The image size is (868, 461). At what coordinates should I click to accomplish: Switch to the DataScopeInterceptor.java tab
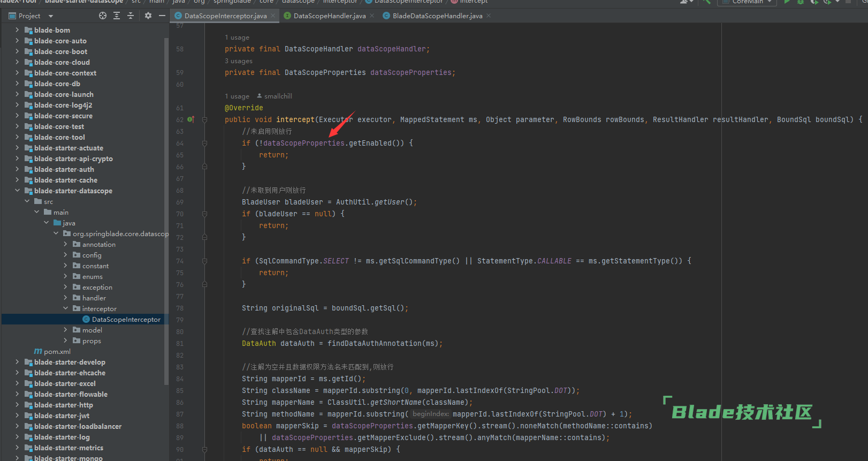[x=225, y=16]
